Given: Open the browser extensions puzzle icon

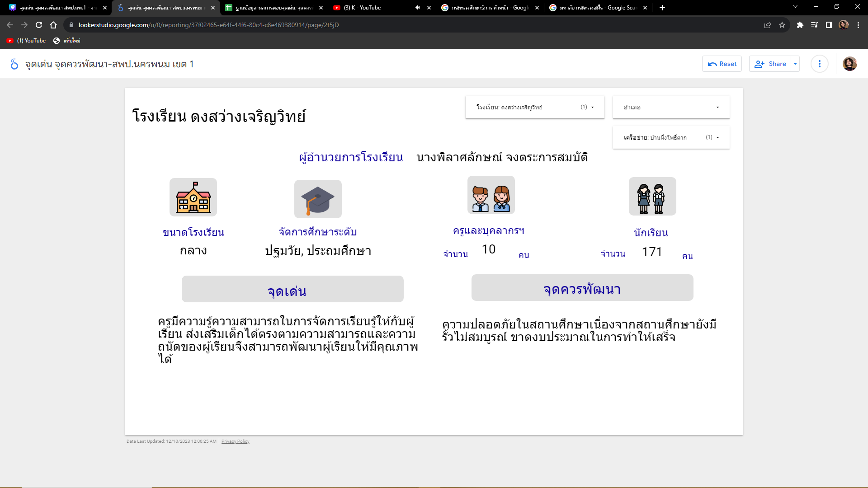Looking at the screenshot, I should coord(800,25).
